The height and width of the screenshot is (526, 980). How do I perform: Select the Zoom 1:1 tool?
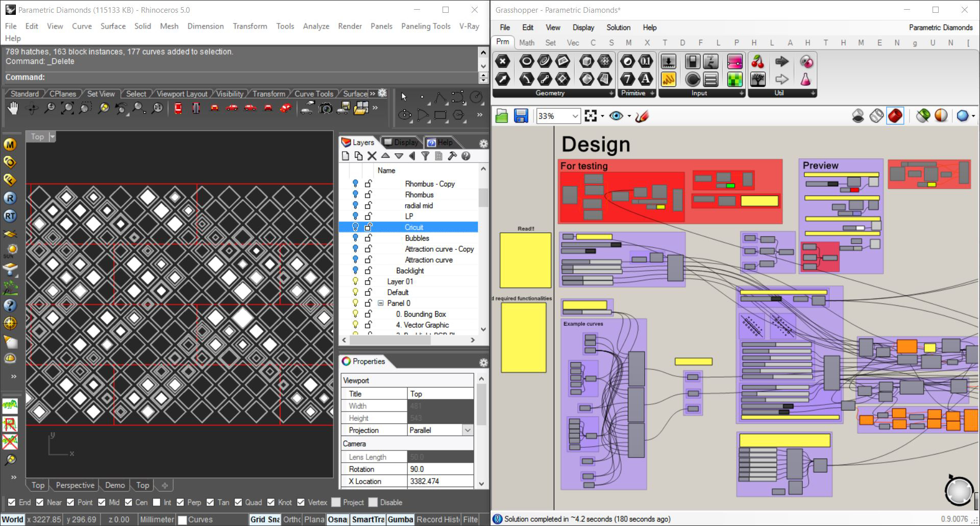(158, 108)
